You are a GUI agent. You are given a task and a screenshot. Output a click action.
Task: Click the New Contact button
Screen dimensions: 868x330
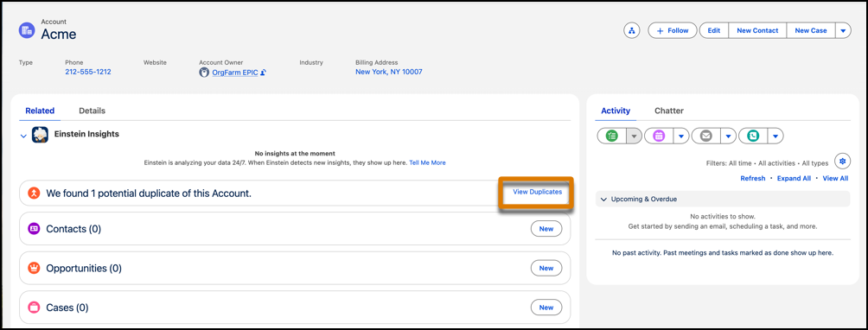point(757,30)
